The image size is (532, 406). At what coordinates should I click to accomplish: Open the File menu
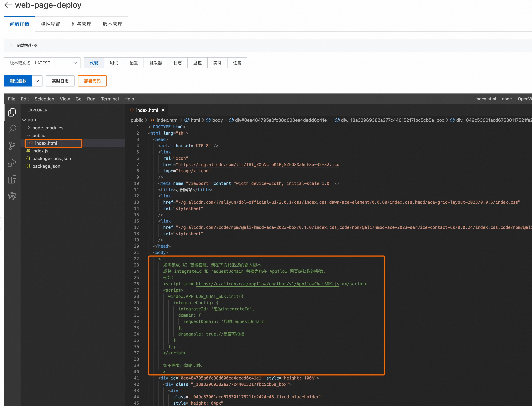pyautogui.click(x=12, y=99)
